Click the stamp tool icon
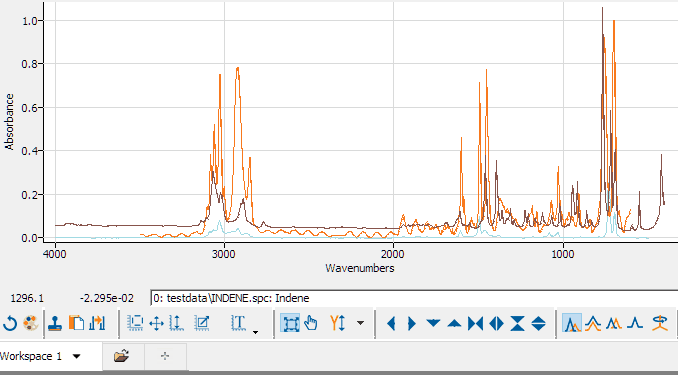The width and height of the screenshot is (678, 375). click(55, 324)
